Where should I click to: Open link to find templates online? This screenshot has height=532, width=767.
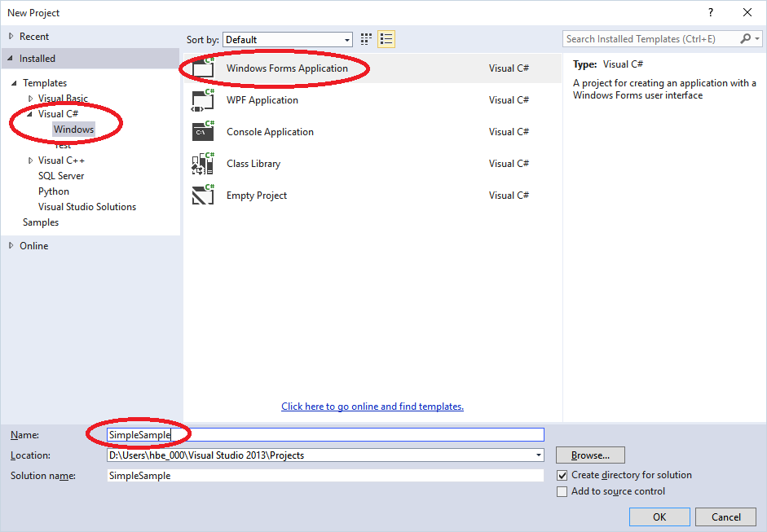tap(372, 407)
